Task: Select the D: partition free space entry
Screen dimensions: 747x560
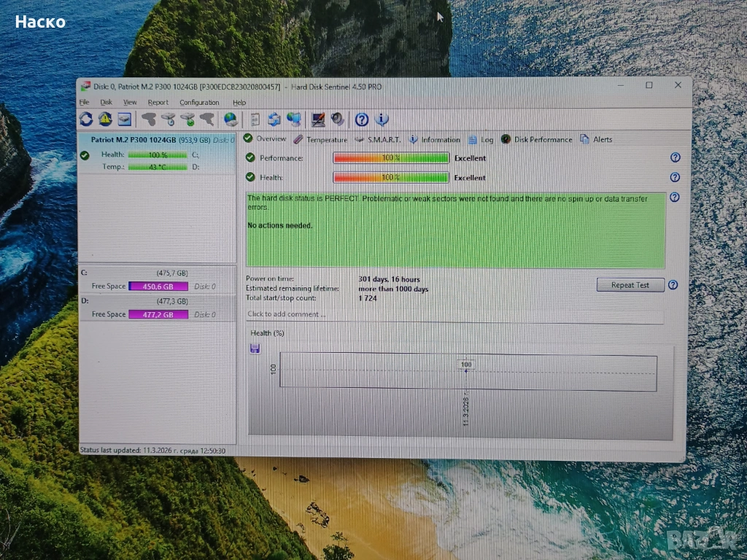Action: [x=158, y=314]
